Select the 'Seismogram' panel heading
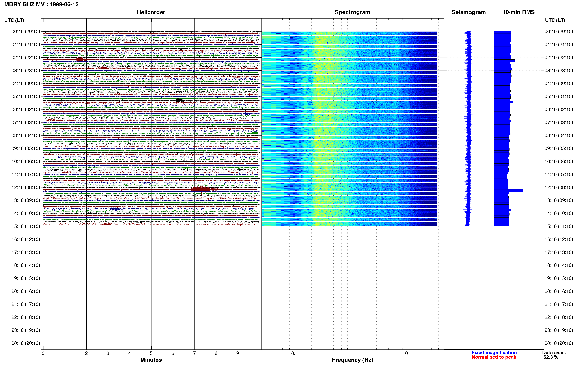This screenshot has height=368, width=588. tap(468, 12)
